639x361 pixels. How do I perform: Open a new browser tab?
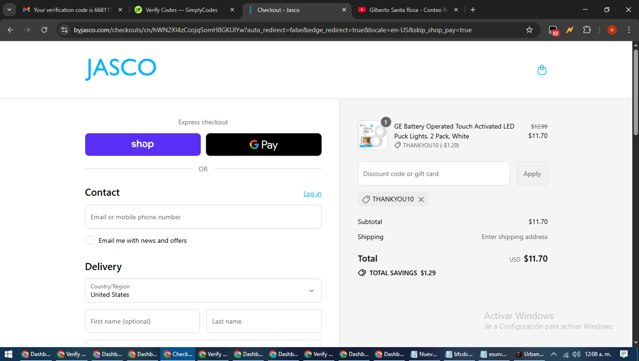coord(473,10)
